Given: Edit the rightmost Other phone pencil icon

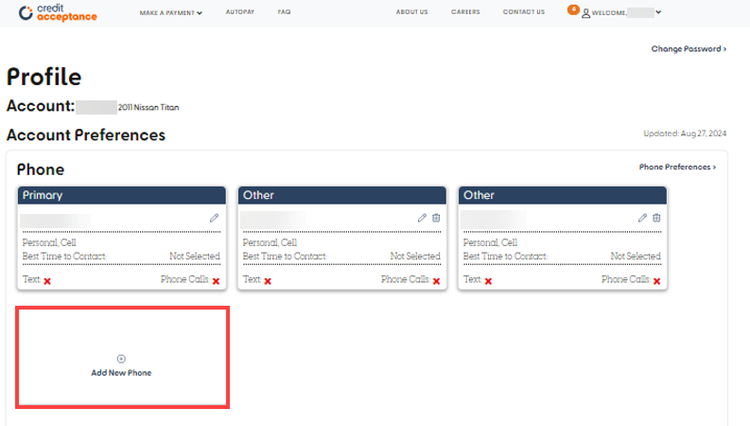Looking at the screenshot, I should [642, 218].
